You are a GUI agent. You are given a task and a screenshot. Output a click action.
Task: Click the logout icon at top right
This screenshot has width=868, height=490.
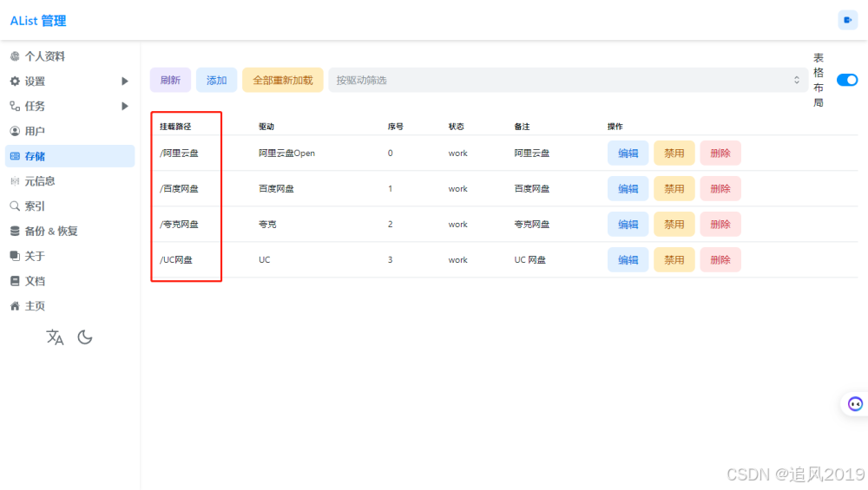[847, 20]
